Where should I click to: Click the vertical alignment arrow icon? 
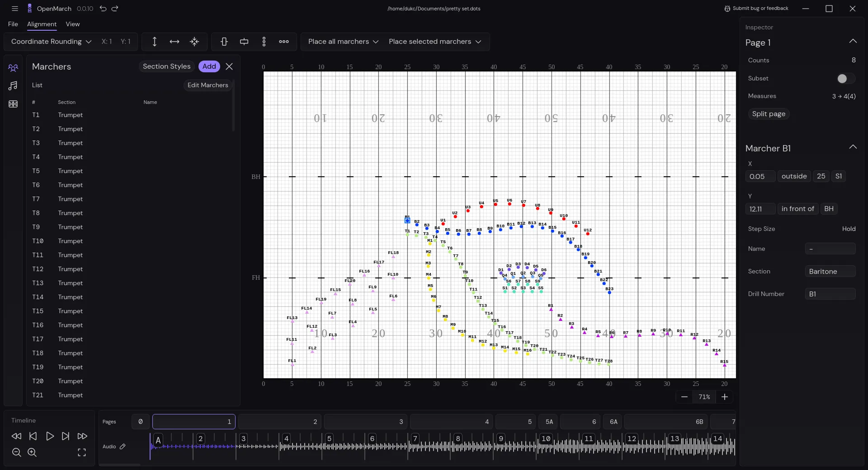[155, 42]
